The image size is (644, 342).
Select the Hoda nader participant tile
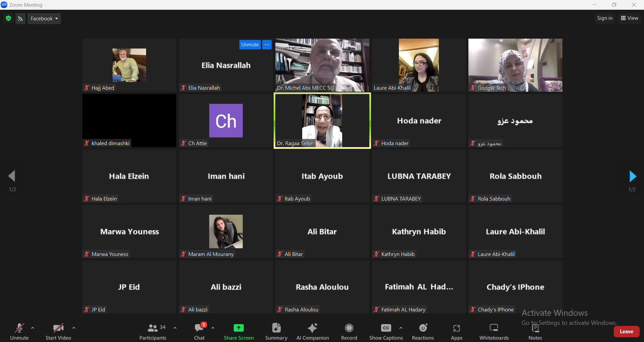click(x=419, y=121)
